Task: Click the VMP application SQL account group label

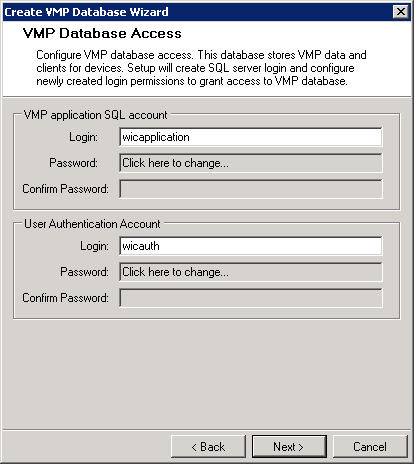Action: (96, 115)
